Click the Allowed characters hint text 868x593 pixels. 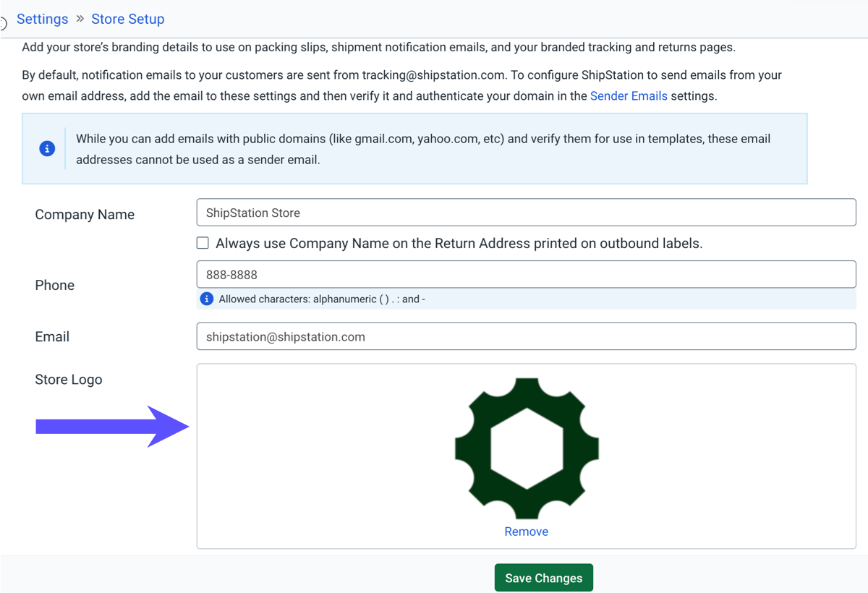tap(322, 299)
